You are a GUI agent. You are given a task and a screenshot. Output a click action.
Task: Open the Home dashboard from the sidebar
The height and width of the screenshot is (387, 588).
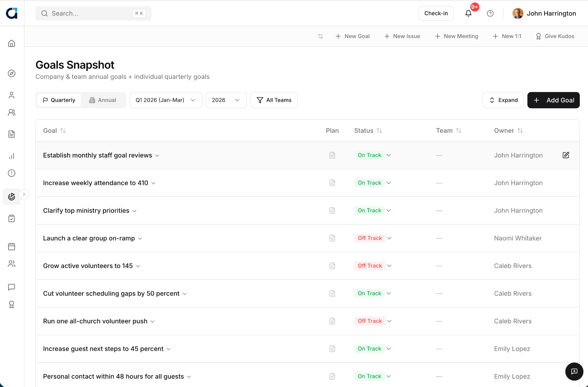pos(12,43)
